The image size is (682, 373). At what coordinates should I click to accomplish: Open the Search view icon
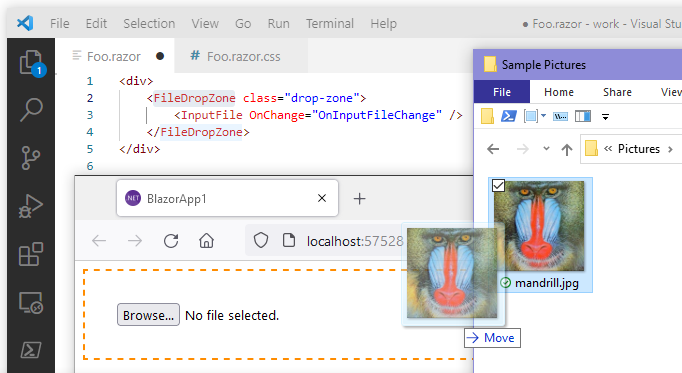click(31, 110)
